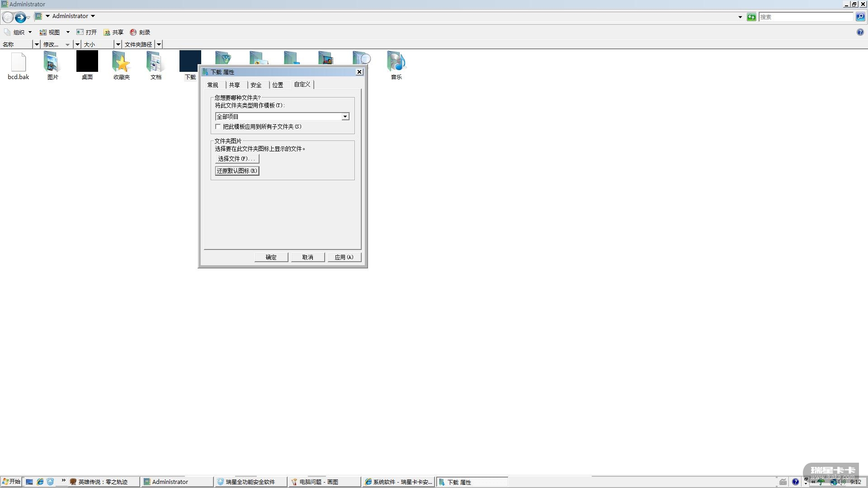Enable apply template to all subfolders checkbox
The height and width of the screenshot is (488, 868).
coord(218,127)
